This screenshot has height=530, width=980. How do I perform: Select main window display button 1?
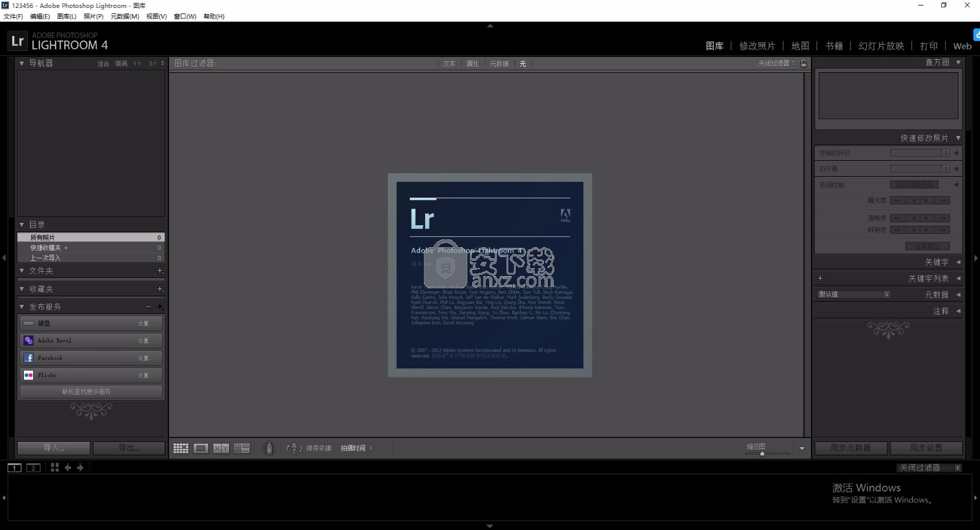[x=14, y=468]
